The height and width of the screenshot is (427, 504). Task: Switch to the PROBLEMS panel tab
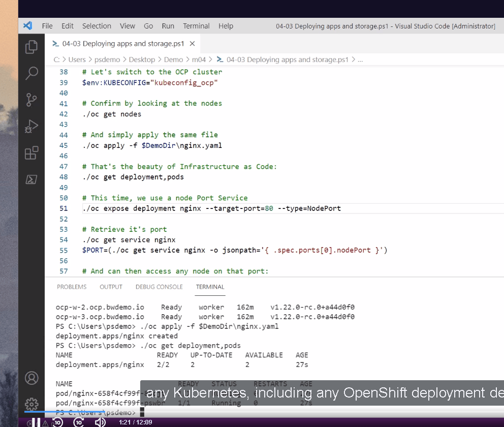pos(72,287)
